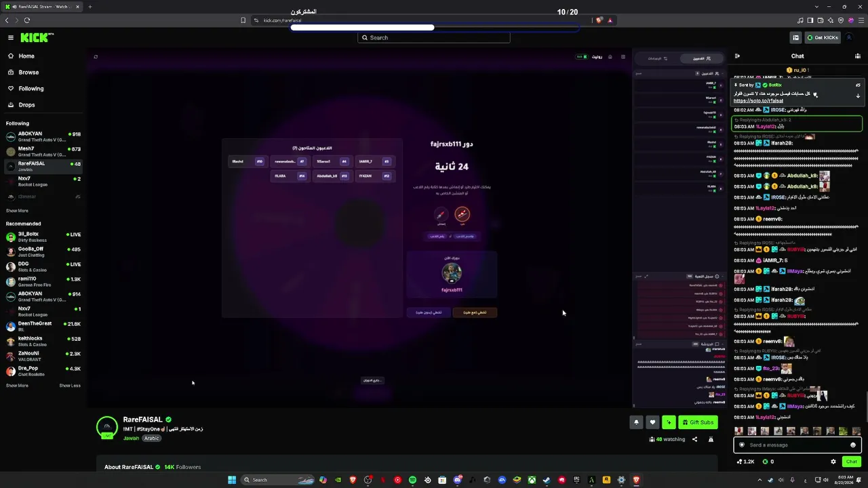The image size is (868, 488).
Task: Expand the pinned message with the down arrow
Action: tap(858, 96)
